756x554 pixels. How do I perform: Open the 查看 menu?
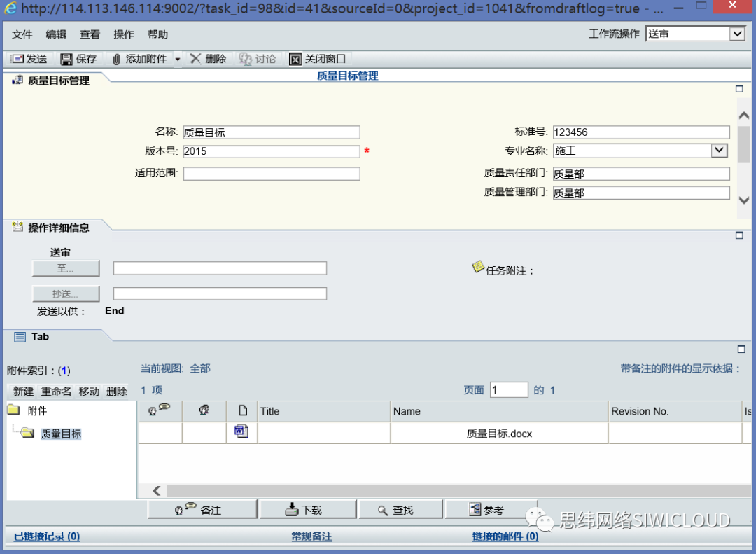coord(90,34)
